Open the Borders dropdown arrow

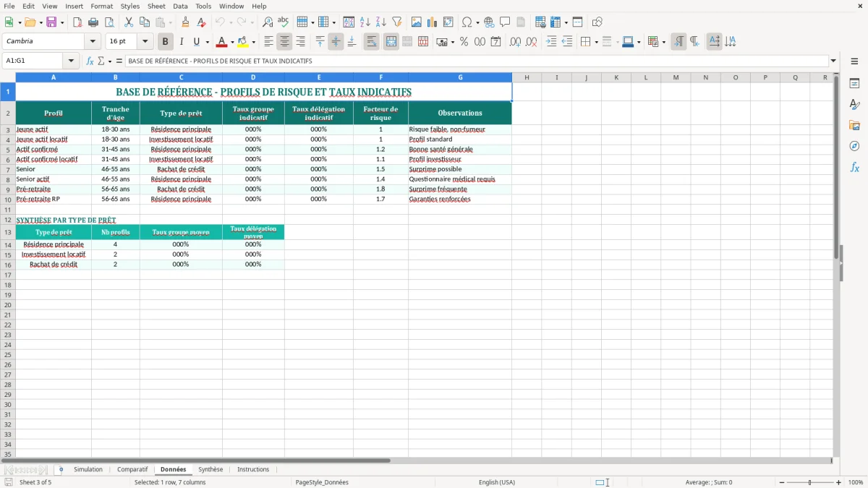click(595, 42)
